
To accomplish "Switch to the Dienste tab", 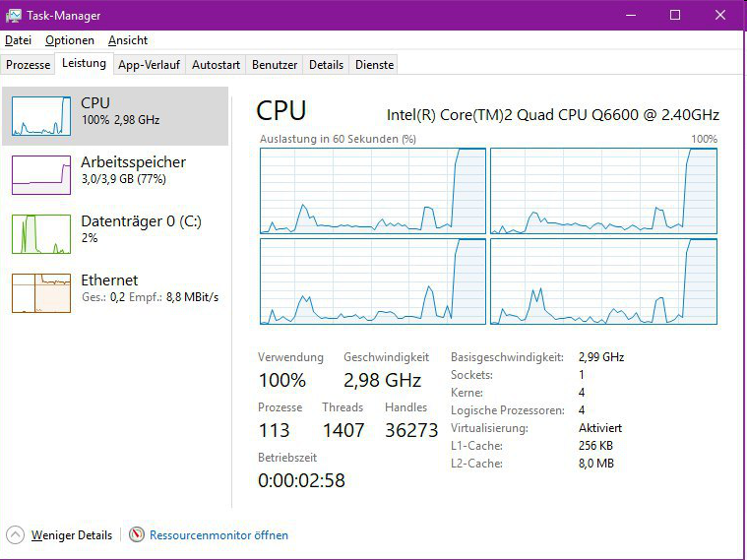I will (x=374, y=65).
